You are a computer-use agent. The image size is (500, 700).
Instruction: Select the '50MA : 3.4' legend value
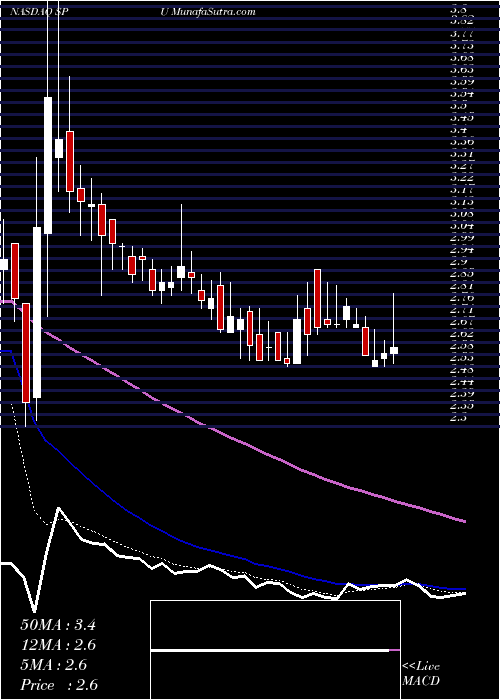[x=58, y=625]
